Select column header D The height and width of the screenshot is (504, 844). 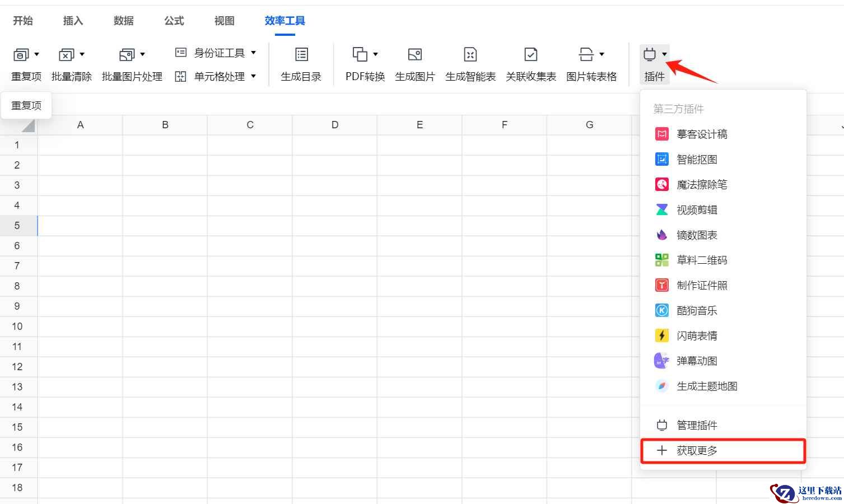(x=334, y=125)
